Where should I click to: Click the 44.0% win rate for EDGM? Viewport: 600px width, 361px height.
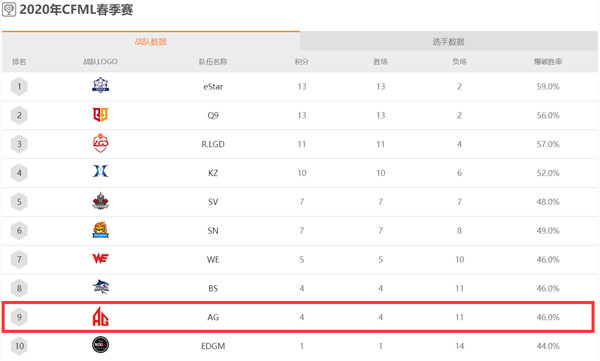tap(548, 346)
